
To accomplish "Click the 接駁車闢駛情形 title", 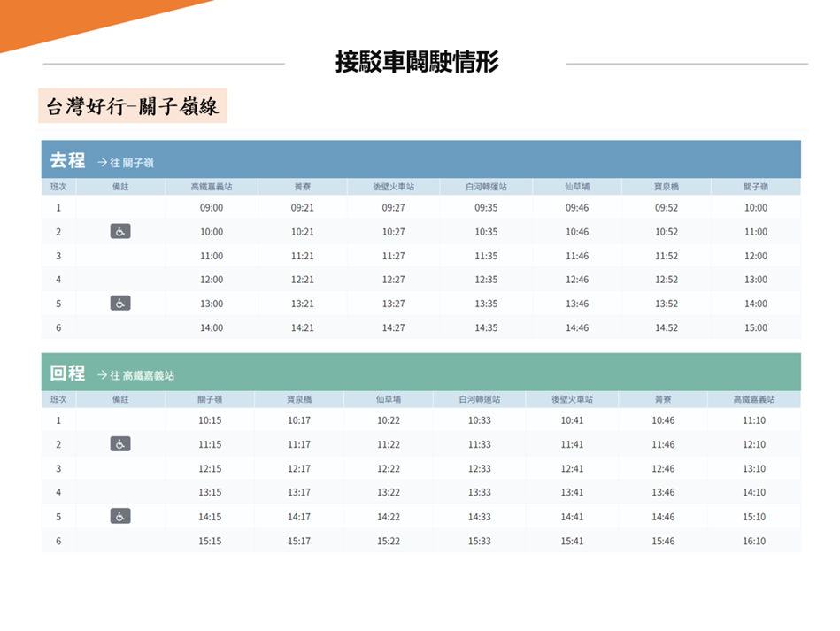I will coord(417,62).
